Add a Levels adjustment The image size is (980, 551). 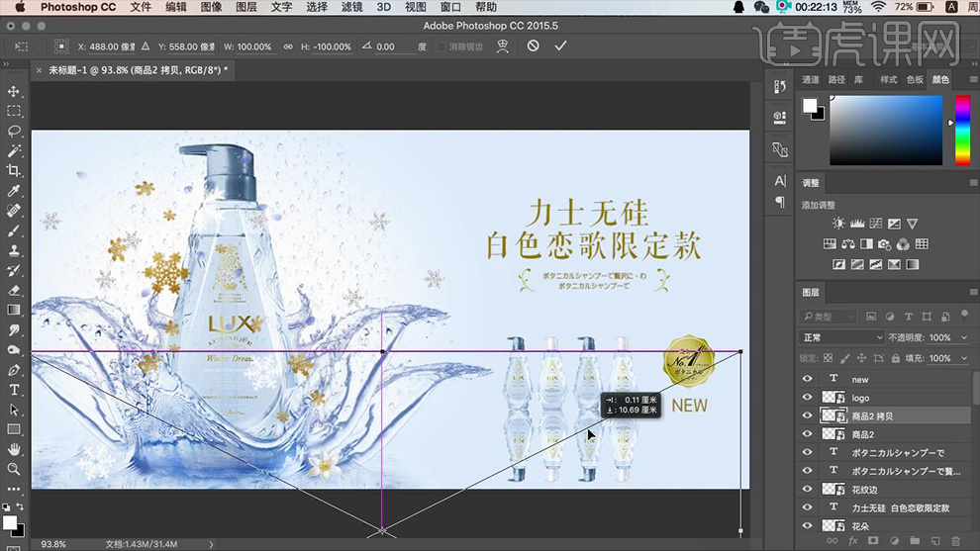click(x=857, y=223)
